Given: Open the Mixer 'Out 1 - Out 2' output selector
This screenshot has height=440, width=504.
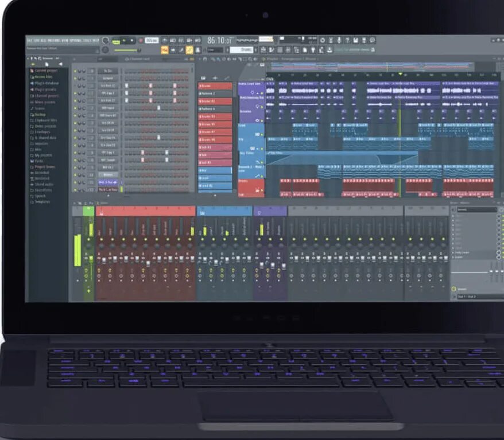Looking at the screenshot, I should tap(480, 297).
